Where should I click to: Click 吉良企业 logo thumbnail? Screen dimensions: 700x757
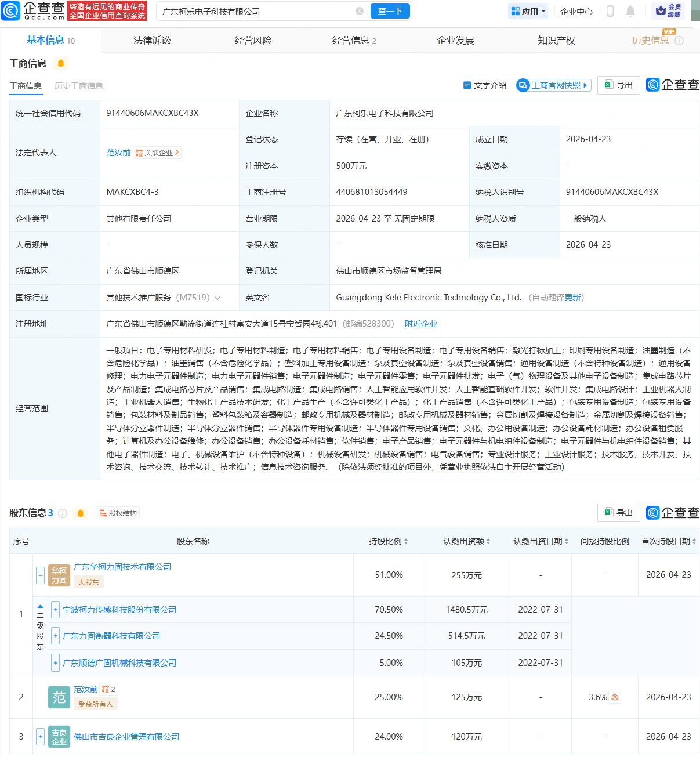pyautogui.click(x=59, y=737)
